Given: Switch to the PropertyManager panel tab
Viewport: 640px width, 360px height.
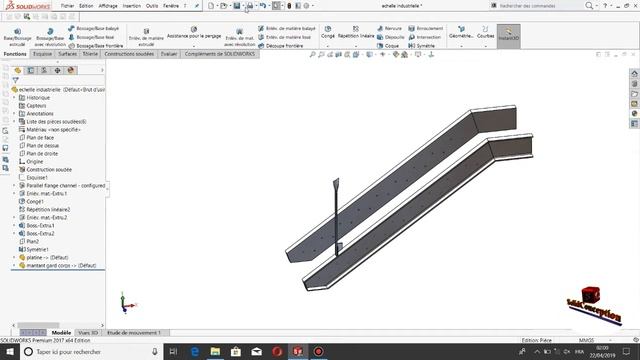Looking at the screenshot, I should coord(31,70).
